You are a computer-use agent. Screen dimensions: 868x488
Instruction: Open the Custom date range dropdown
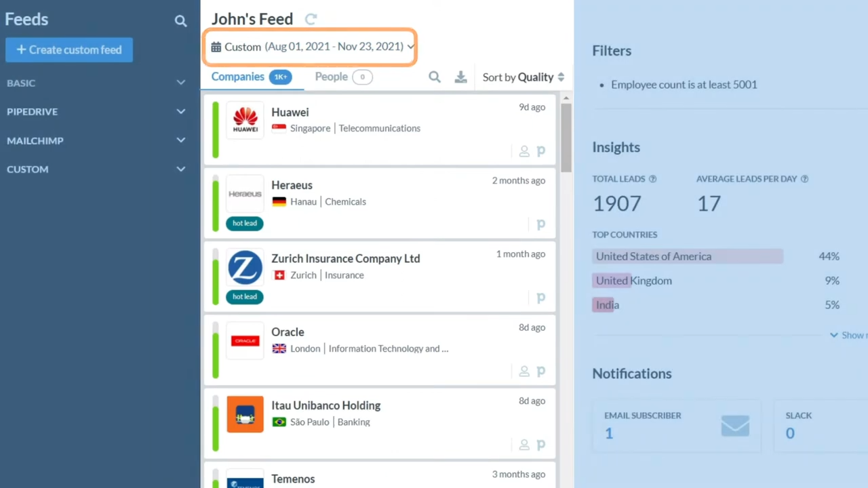coord(312,47)
